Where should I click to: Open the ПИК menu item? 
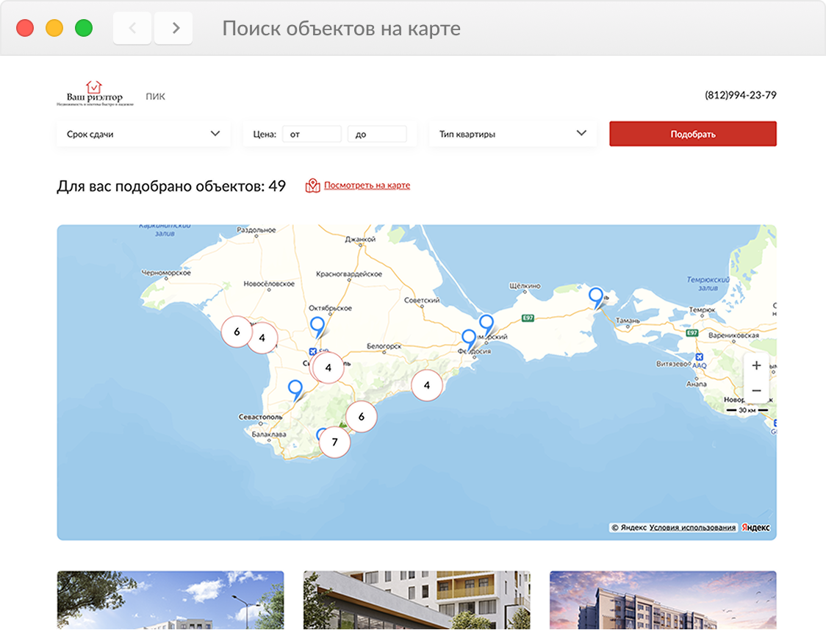[x=155, y=96]
